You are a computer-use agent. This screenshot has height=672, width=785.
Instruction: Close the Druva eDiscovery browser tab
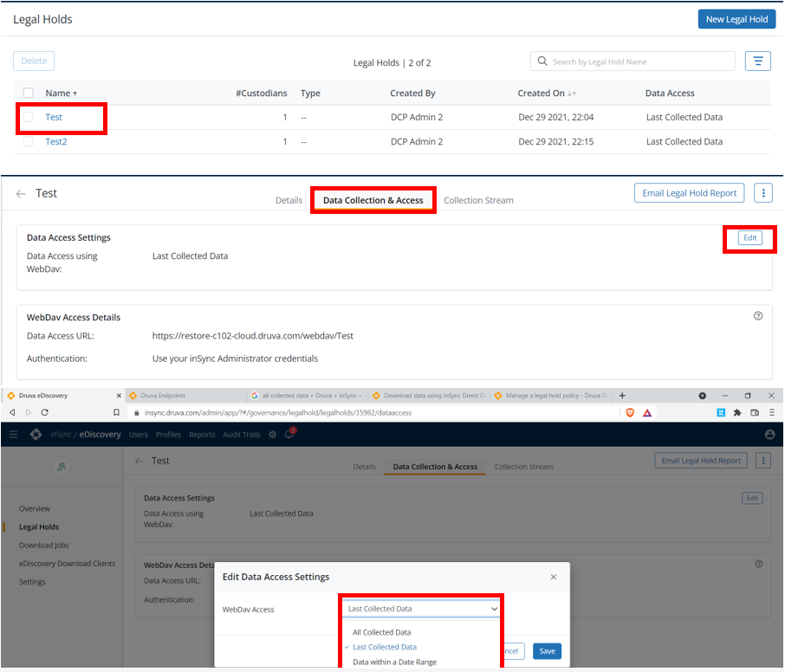coord(119,395)
